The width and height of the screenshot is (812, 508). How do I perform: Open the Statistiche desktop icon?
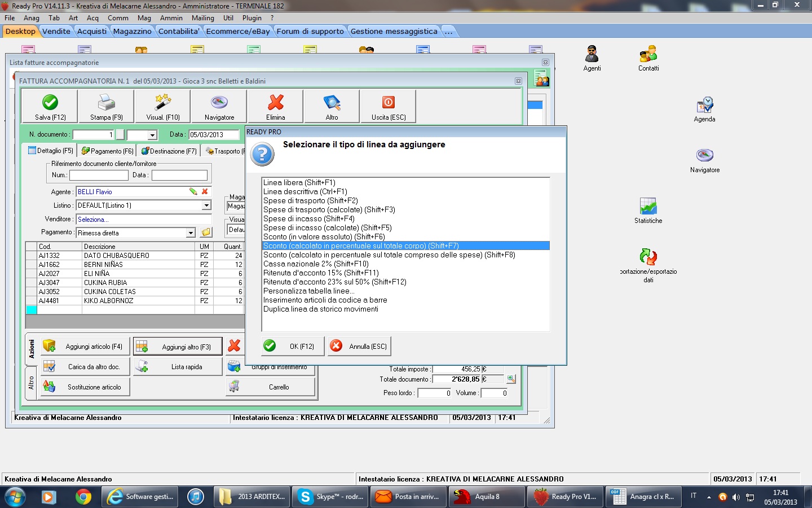(648, 211)
